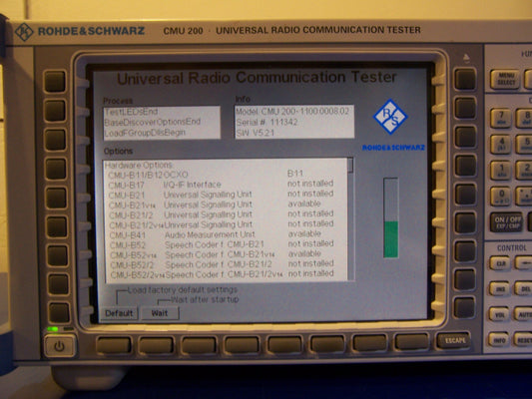Select the CMU-B17 I/Q-IF Interface row

[x=222, y=185]
